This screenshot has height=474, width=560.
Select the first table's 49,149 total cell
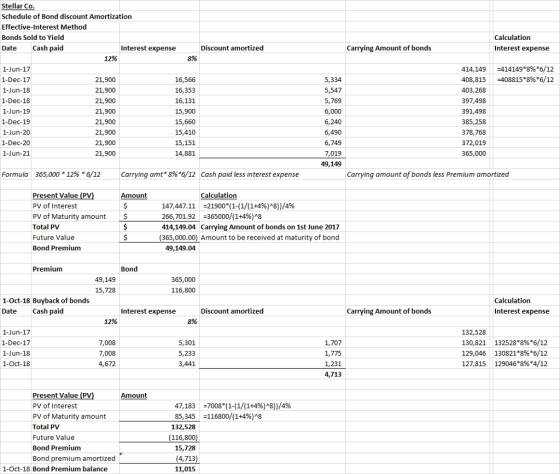pyautogui.click(x=331, y=164)
